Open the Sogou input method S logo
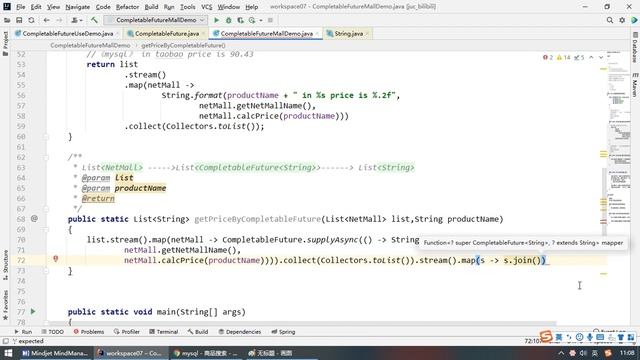The width and height of the screenshot is (640, 360). coord(546,337)
